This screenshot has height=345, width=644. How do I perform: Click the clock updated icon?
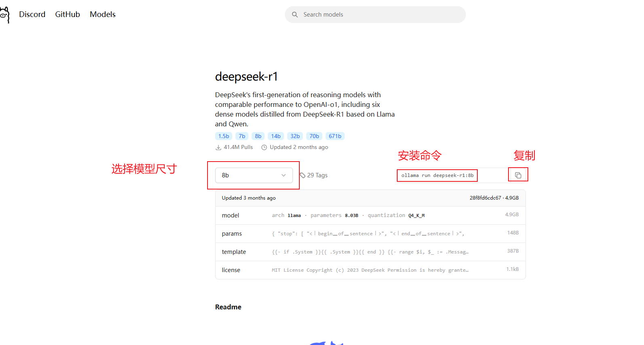[264, 147]
